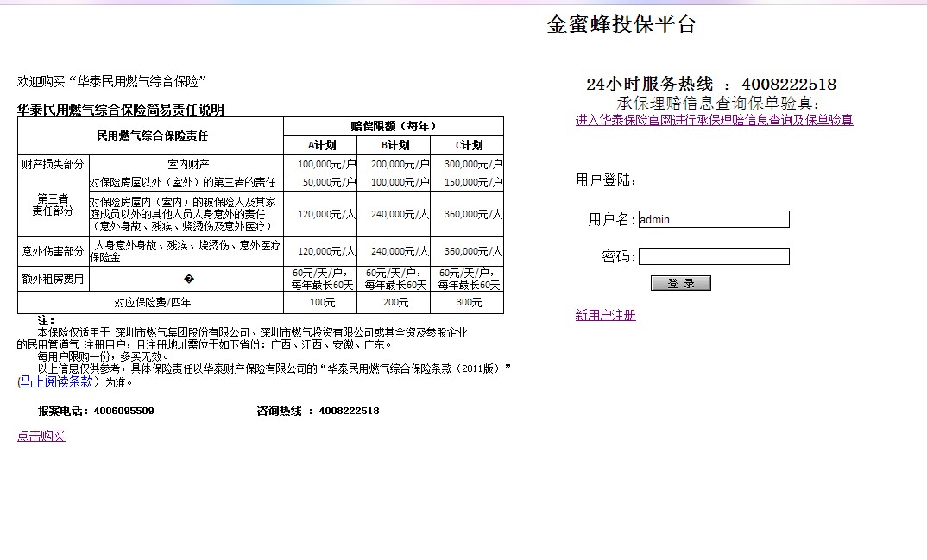Click the 100,000元/户 cell in 室内财产 row
Screen dimensions: 927x560
point(321,164)
